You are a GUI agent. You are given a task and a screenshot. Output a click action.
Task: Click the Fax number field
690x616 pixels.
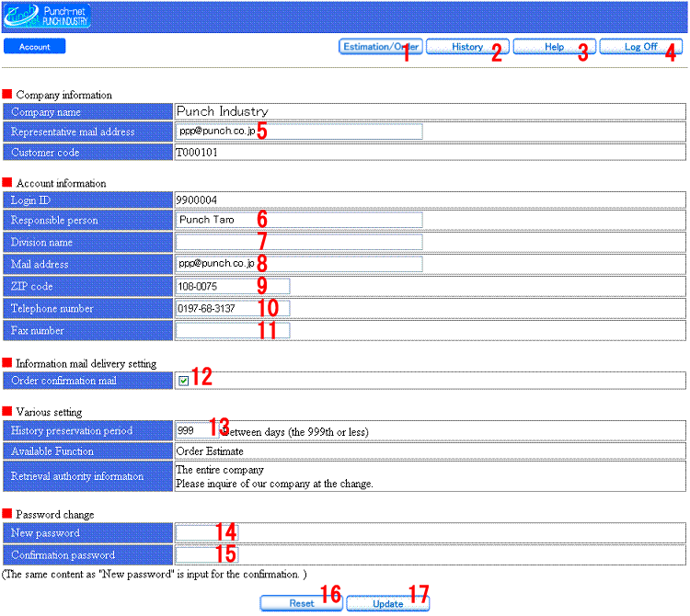[233, 330]
